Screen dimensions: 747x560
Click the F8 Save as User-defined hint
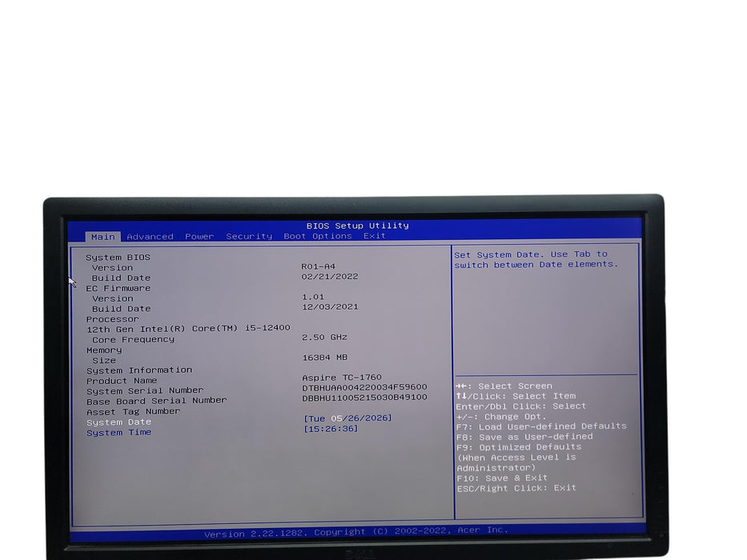(524, 437)
